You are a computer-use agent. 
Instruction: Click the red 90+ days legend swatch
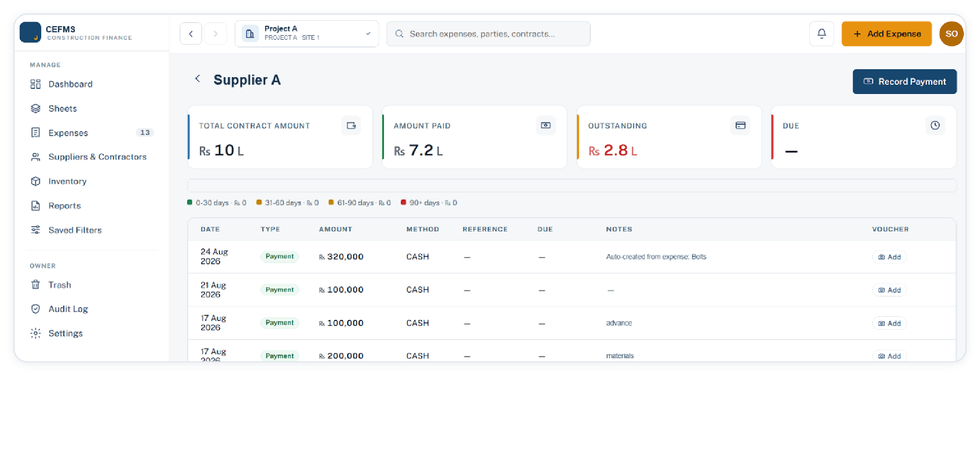pos(403,202)
